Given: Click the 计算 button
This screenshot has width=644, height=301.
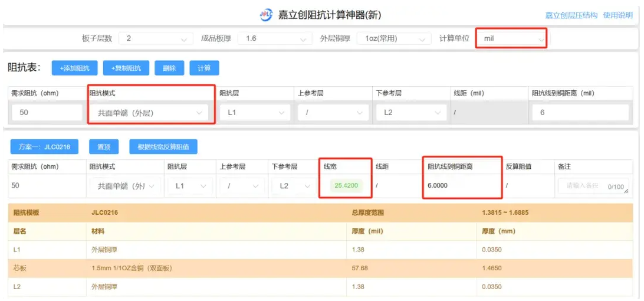Looking at the screenshot, I should coord(204,68).
